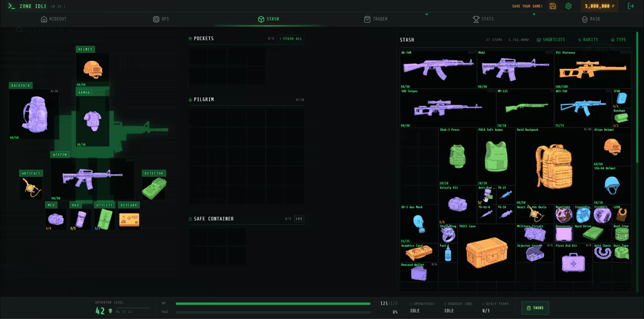Open the Stats tab

pos(483,19)
